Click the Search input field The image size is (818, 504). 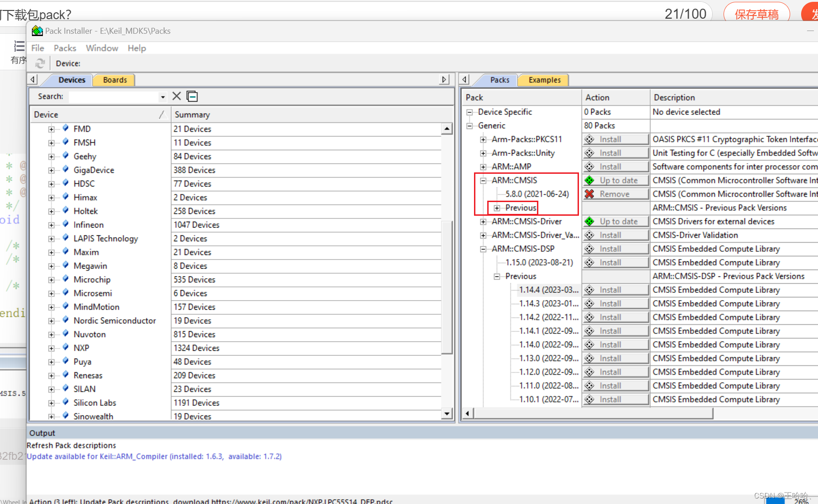(x=113, y=97)
